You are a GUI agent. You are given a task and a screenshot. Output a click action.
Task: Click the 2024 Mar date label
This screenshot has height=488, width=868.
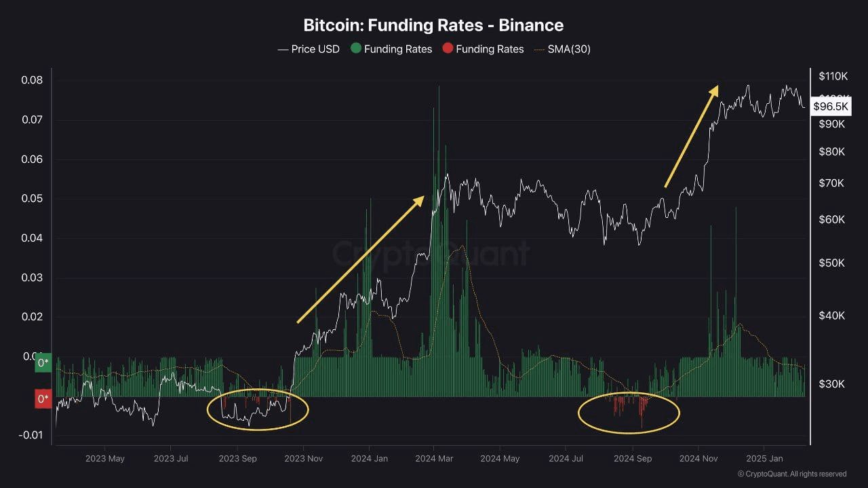click(435, 459)
